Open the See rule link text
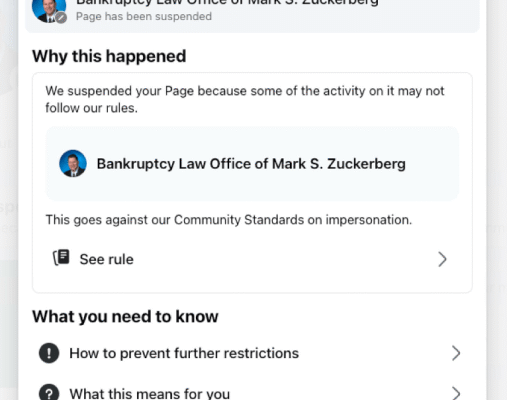 coord(106,259)
